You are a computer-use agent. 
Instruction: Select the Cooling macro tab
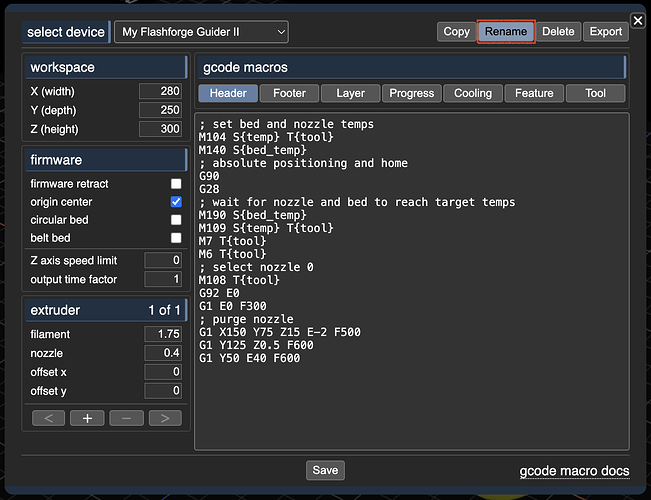pos(473,93)
